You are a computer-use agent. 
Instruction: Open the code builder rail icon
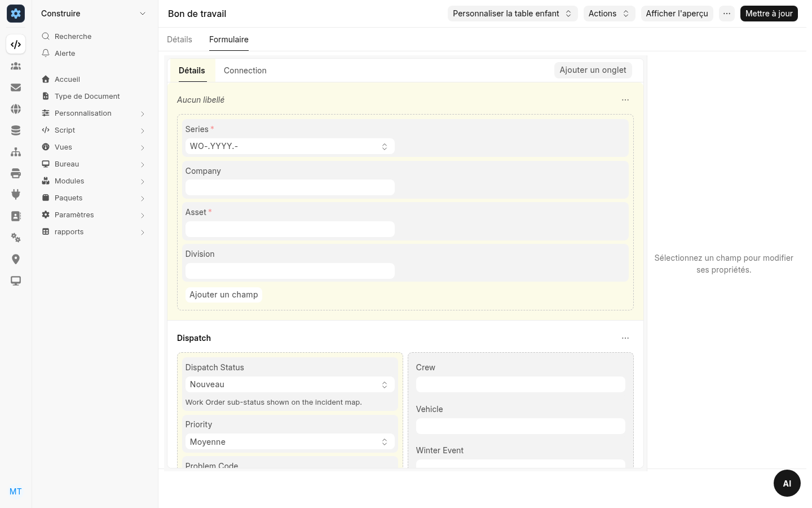pyautogui.click(x=16, y=45)
